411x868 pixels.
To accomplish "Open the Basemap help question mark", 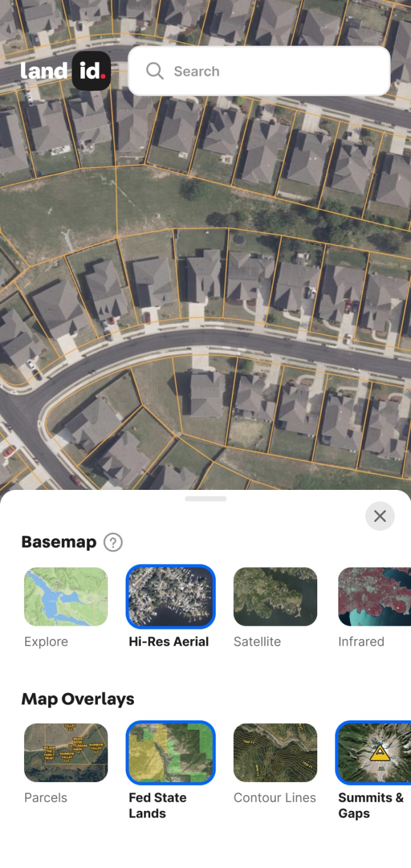I will coord(113,542).
